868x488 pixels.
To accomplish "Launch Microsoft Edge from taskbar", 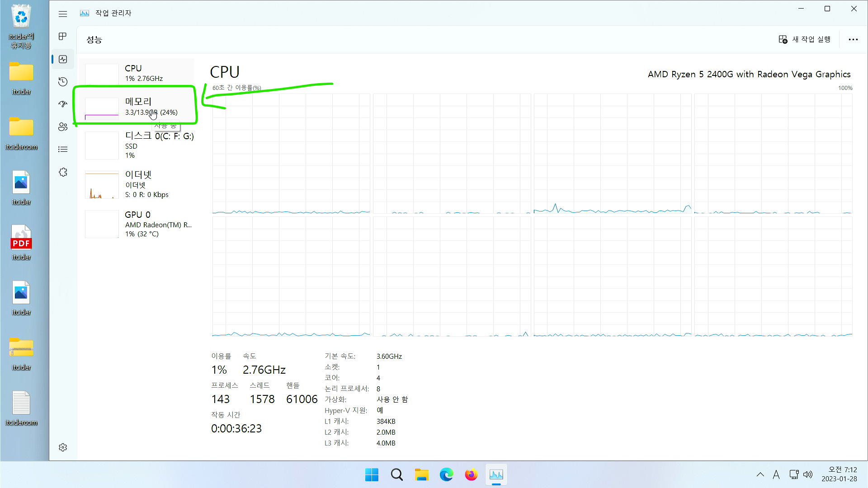I will pyautogui.click(x=446, y=475).
